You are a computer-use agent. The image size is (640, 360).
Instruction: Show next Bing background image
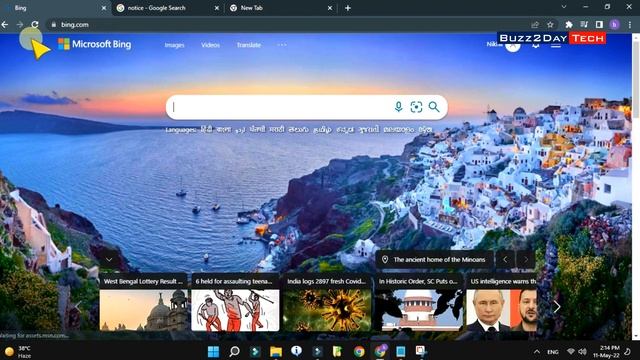526,260
